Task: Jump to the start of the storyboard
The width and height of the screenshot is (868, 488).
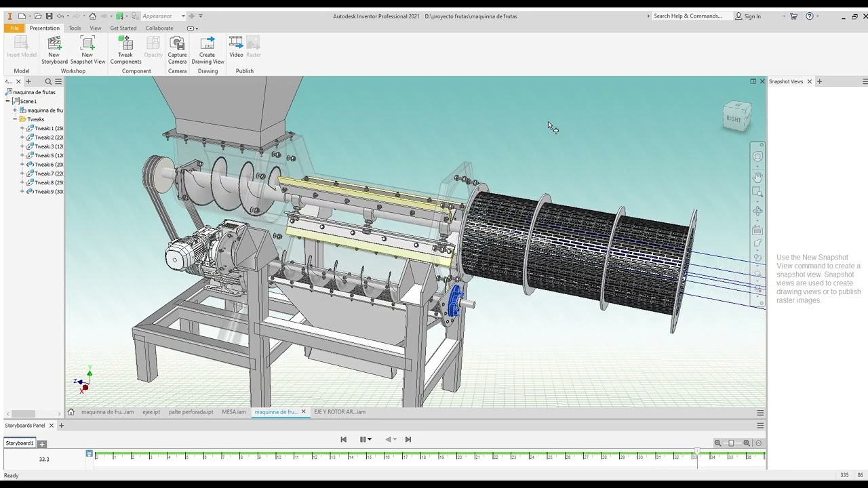Action: [344, 439]
